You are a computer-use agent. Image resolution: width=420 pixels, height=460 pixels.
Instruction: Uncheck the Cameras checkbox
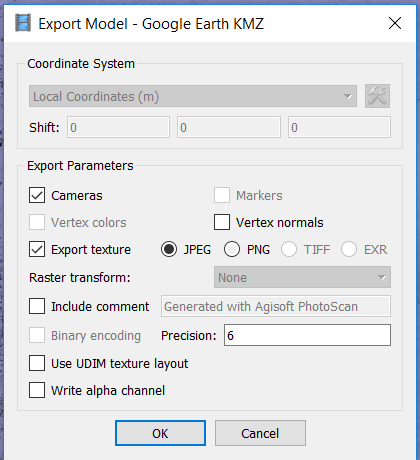pos(37,195)
